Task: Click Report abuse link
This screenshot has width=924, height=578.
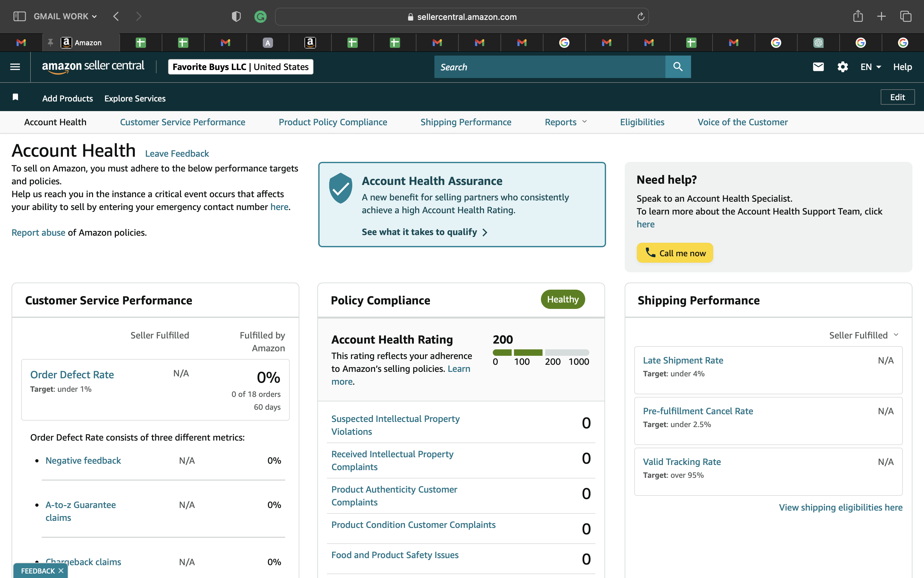Action: coord(38,232)
